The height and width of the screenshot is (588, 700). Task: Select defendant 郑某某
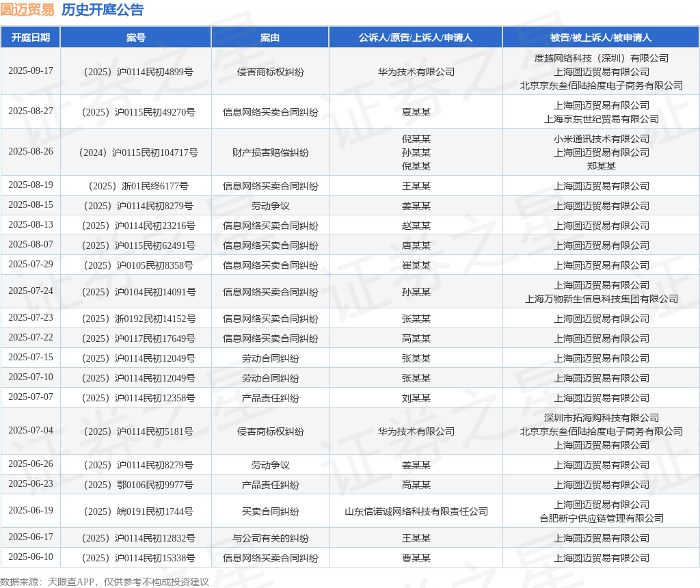tap(602, 166)
